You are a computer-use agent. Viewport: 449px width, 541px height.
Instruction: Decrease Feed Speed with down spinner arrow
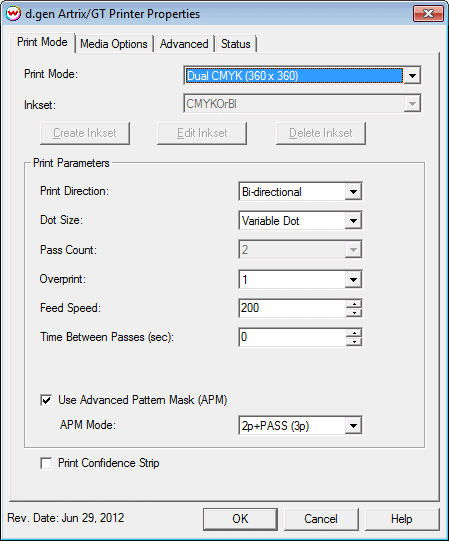(354, 313)
